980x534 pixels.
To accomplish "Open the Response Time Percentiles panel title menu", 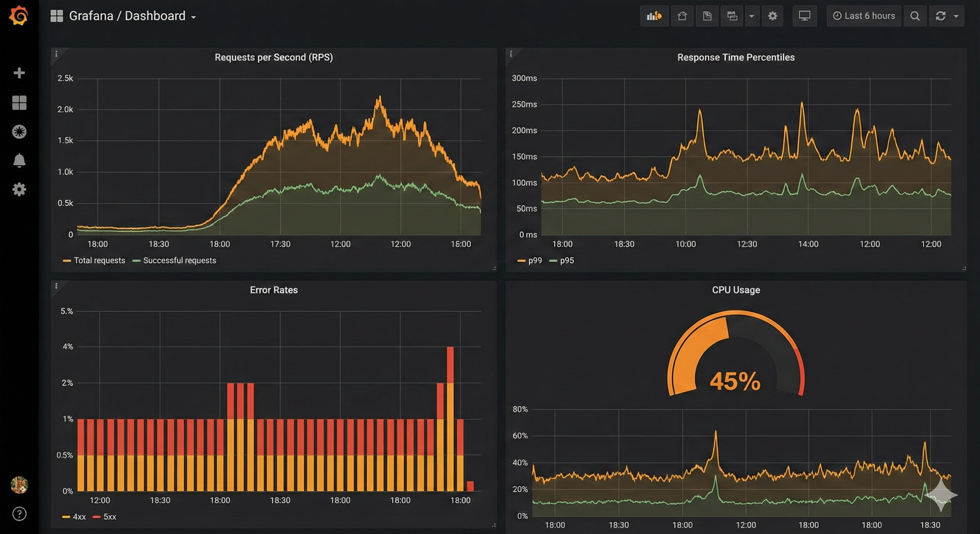I will pos(736,58).
